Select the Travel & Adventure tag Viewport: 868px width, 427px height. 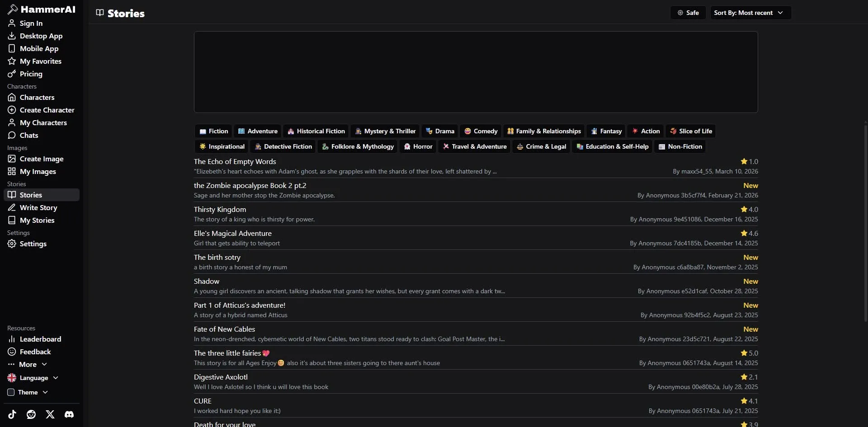474,146
